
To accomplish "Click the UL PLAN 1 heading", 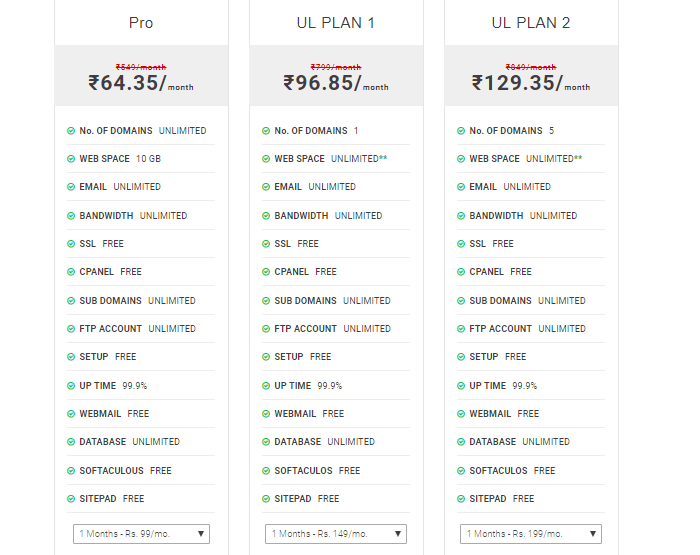I will (x=336, y=22).
